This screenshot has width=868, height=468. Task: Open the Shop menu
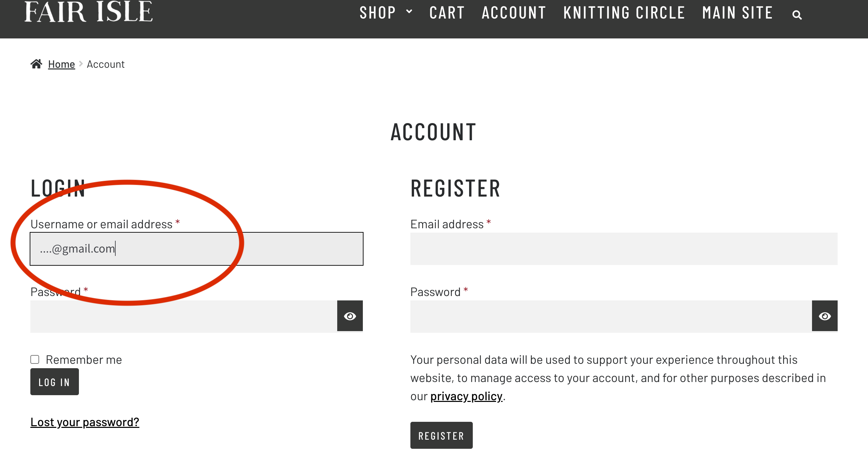(x=377, y=13)
